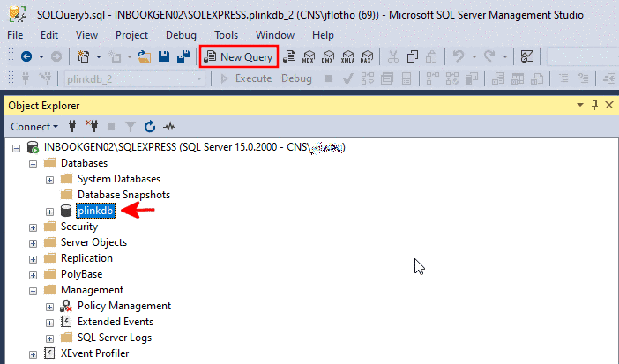Refresh Object Explorer with the circular arrow
This screenshot has height=364, width=619.
pyautogui.click(x=150, y=127)
